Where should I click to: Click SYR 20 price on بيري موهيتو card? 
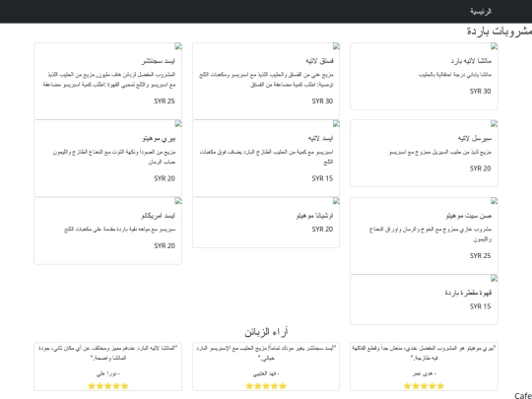(x=165, y=178)
